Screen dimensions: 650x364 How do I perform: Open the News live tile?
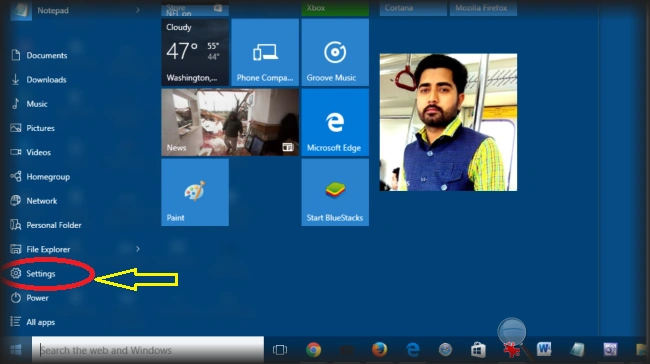tap(230, 122)
